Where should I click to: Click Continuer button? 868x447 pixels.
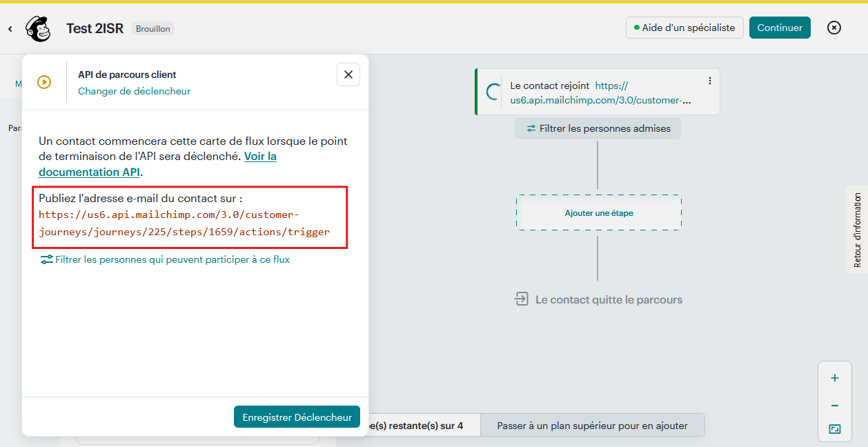(780, 28)
